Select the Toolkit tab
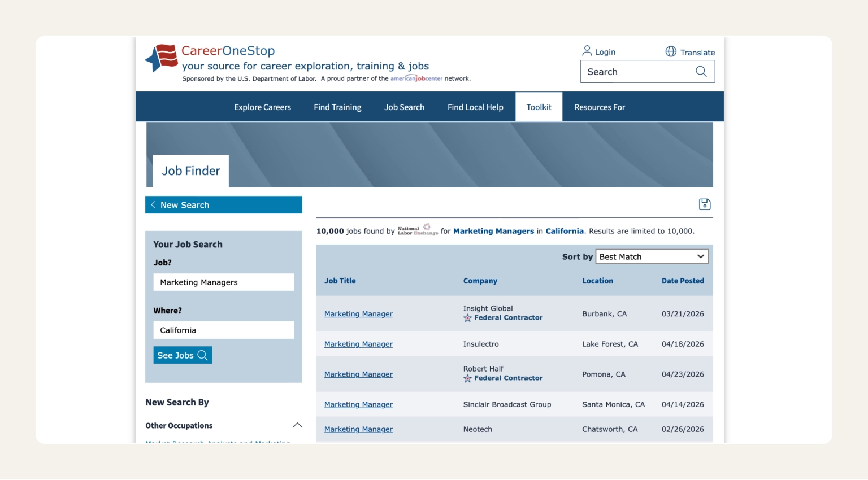Screen dimensions: 868x480 [x=539, y=107]
